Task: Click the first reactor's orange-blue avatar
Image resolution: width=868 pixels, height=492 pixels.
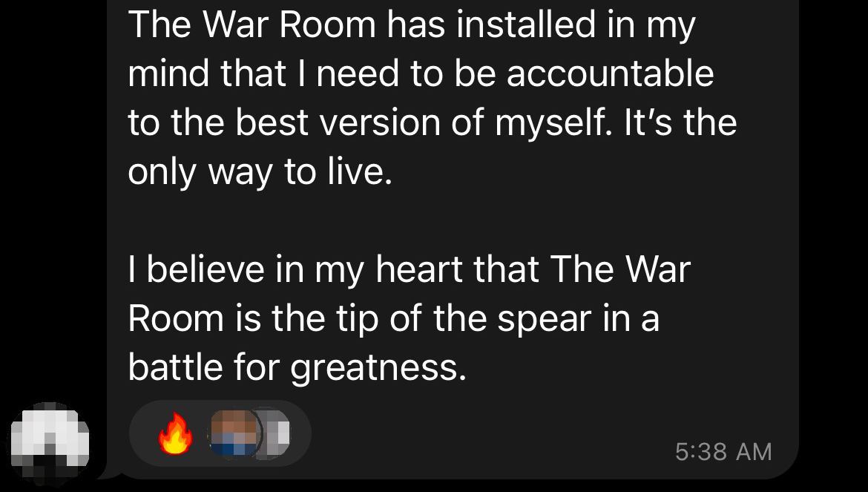Action: pyautogui.click(x=234, y=433)
